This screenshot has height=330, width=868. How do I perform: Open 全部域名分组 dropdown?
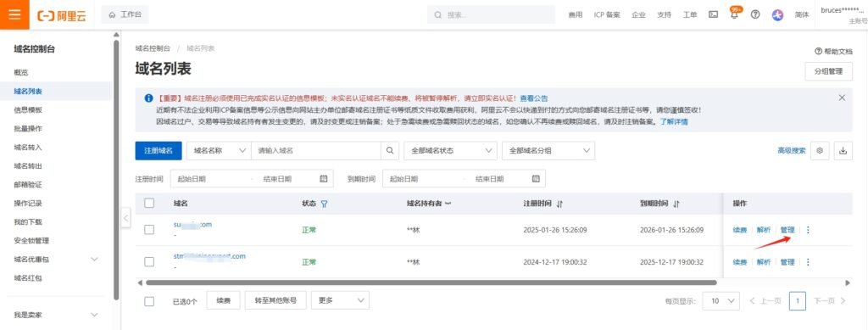click(x=548, y=151)
